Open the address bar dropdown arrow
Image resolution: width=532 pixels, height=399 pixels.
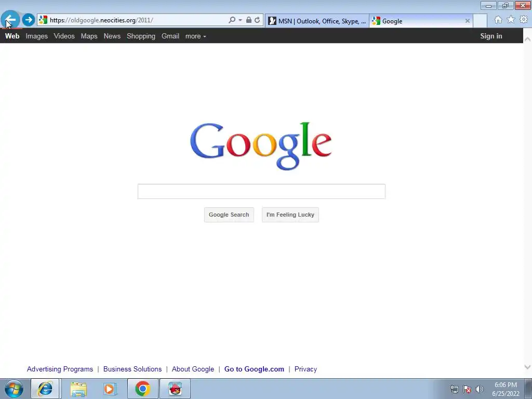click(x=240, y=20)
